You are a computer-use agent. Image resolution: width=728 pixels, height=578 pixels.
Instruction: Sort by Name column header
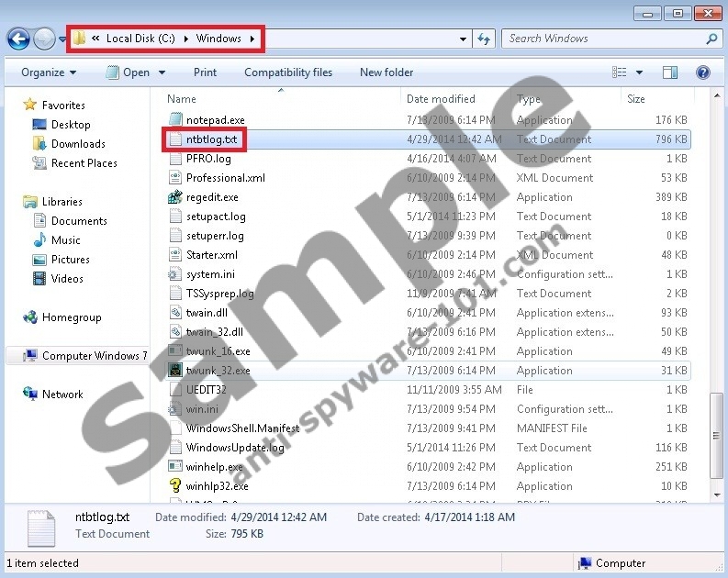point(182,99)
